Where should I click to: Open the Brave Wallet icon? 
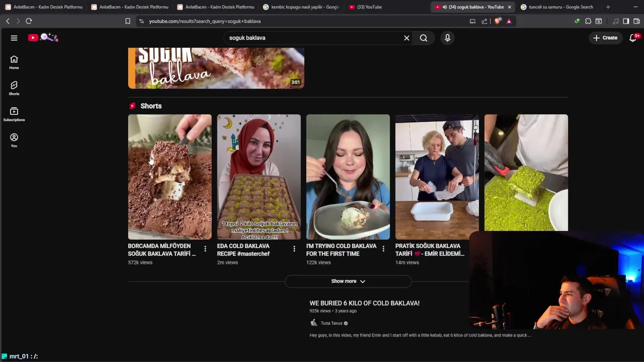click(636, 21)
